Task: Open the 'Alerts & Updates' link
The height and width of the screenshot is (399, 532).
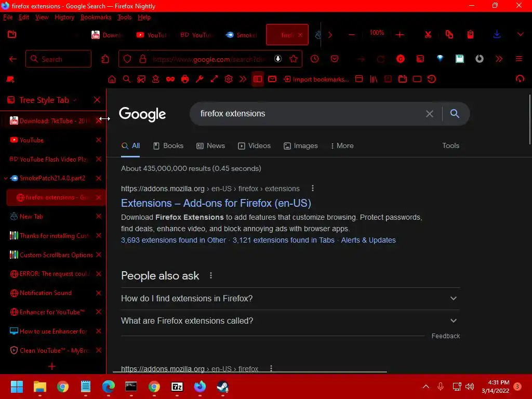Action: click(x=368, y=240)
